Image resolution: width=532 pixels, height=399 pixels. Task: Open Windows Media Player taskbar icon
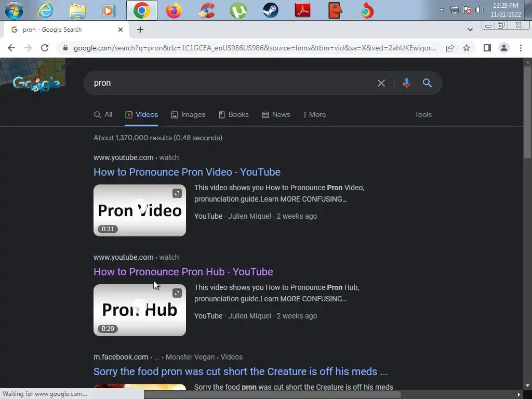click(x=109, y=10)
